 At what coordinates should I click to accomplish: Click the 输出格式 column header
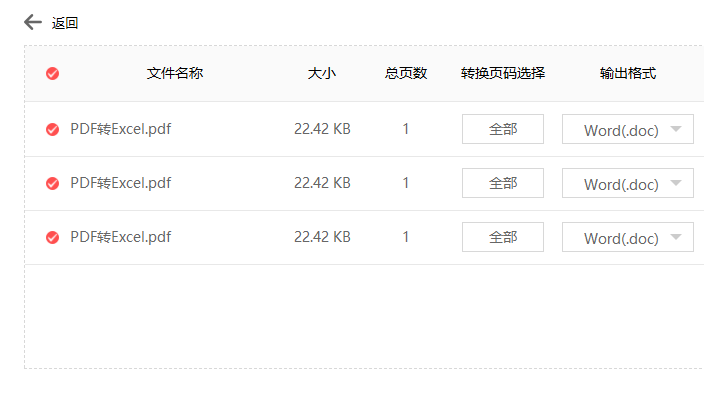click(628, 73)
